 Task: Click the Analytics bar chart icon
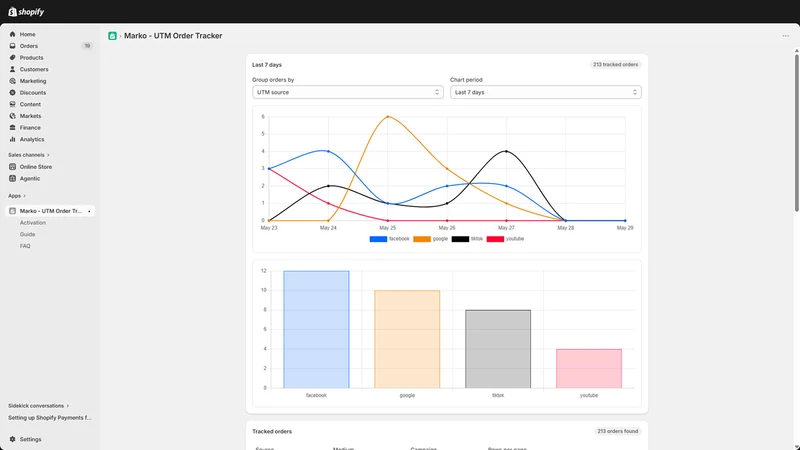(13, 139)
